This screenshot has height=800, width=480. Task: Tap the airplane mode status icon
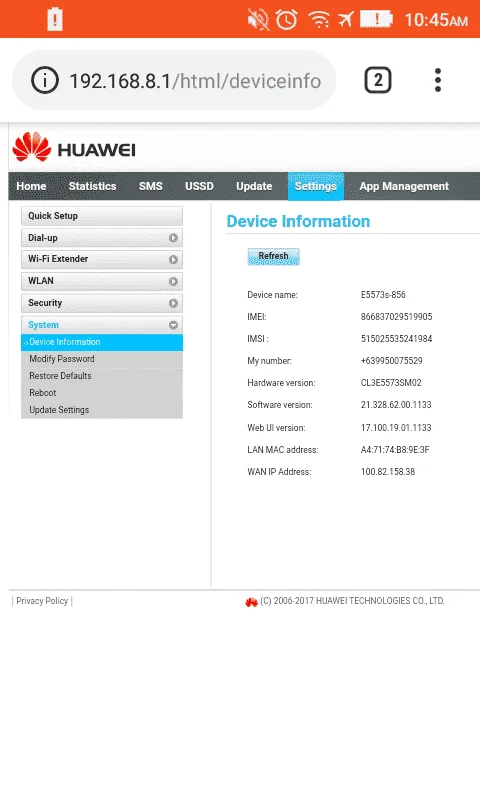click(x=346, y=19)
